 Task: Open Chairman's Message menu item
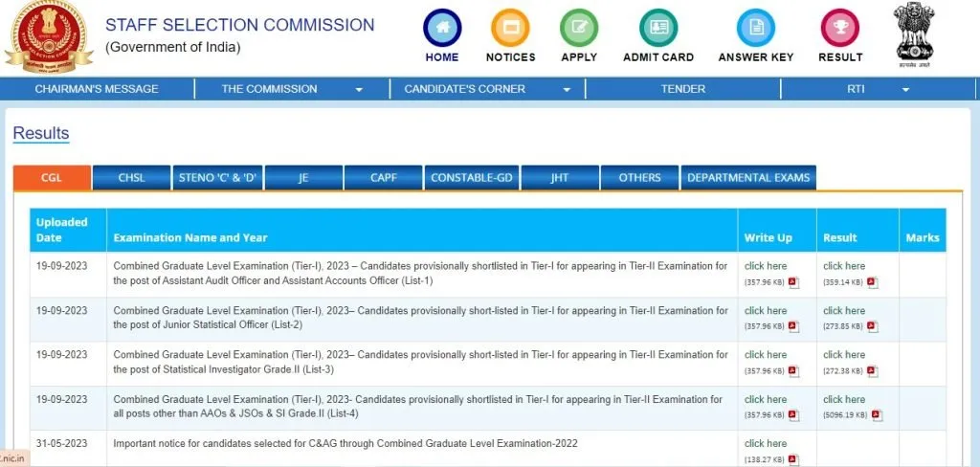(x=97, y=89)
